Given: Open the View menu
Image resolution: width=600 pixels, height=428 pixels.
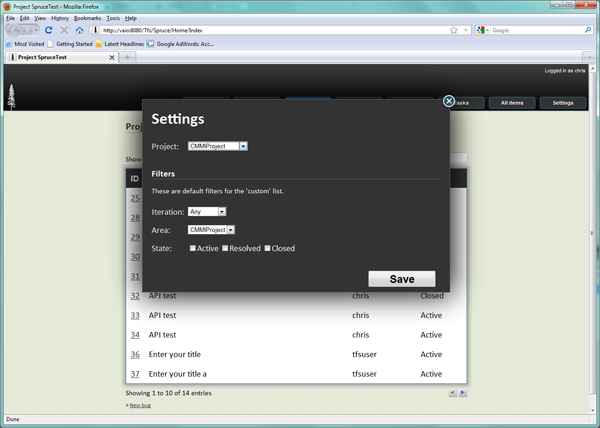Looking at the screenshot, I should (40, 18).
